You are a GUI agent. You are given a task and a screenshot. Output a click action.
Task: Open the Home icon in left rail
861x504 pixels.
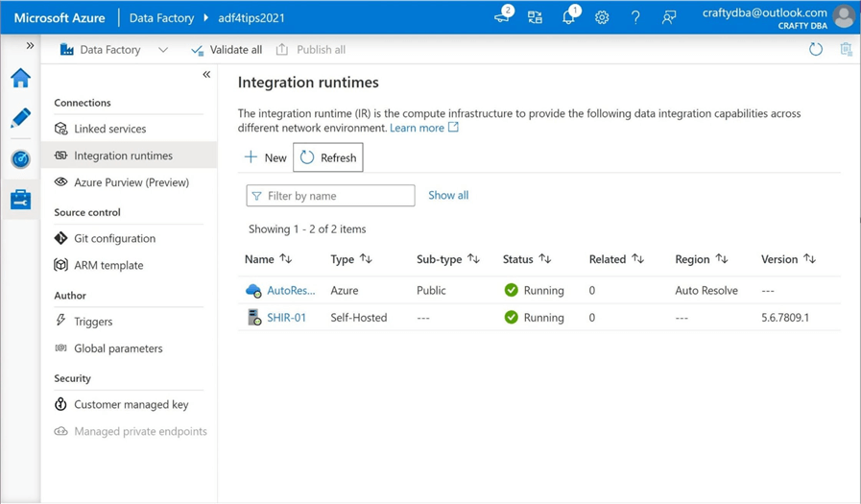pyautogui.click(x=20, y=79)
